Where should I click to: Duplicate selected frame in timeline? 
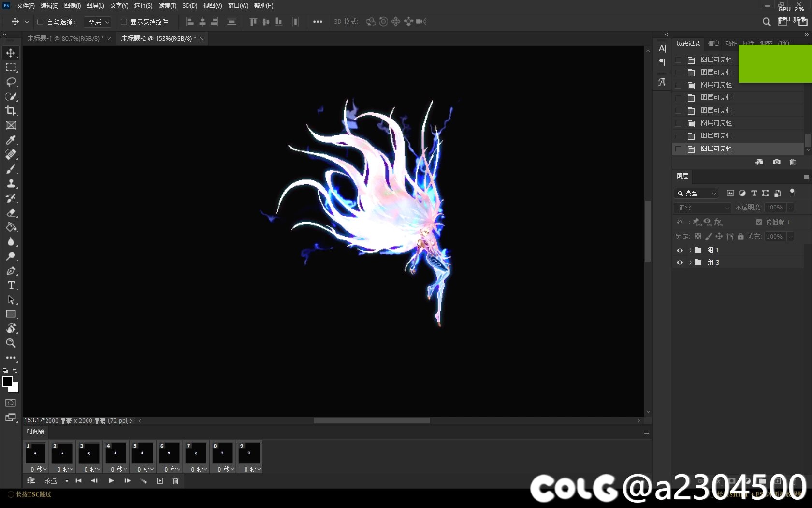pyautogui.click(x=160, y=481)
